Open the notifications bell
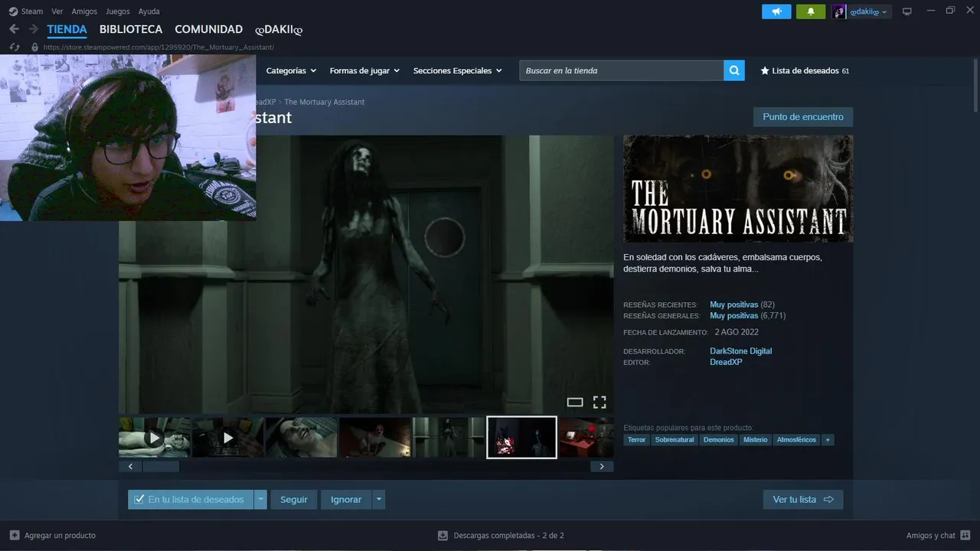Screen dimensions: 980x551 811,11
